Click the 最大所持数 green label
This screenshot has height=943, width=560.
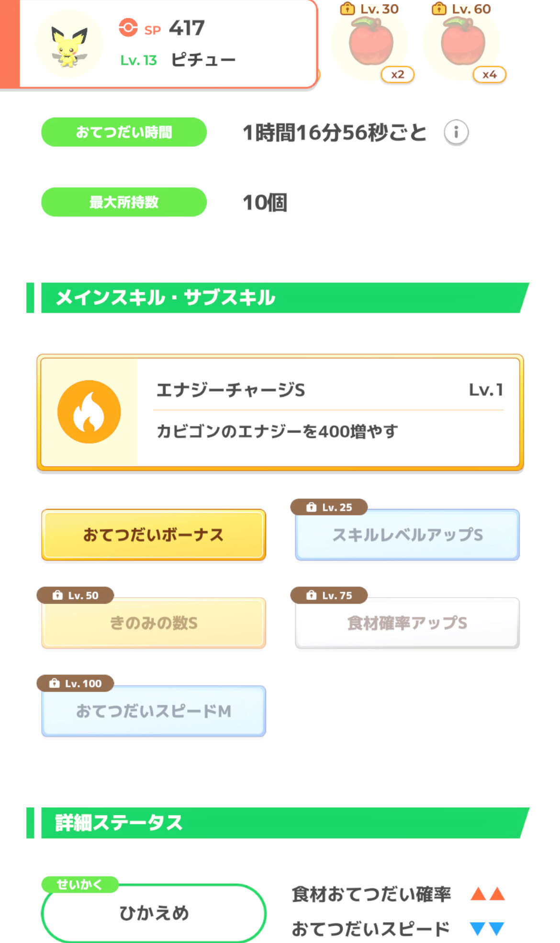pos(124,202)
